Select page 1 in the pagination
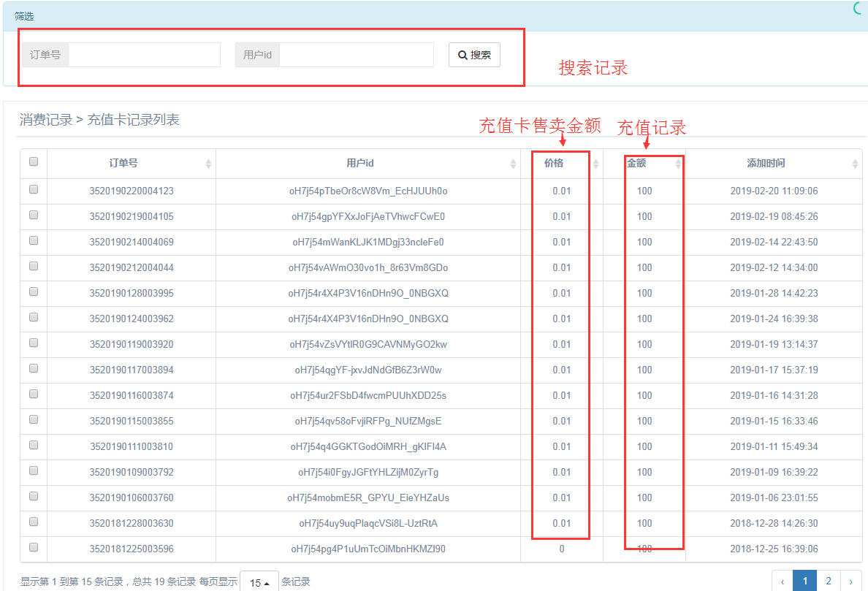868x591 pixels. [804, 582]
